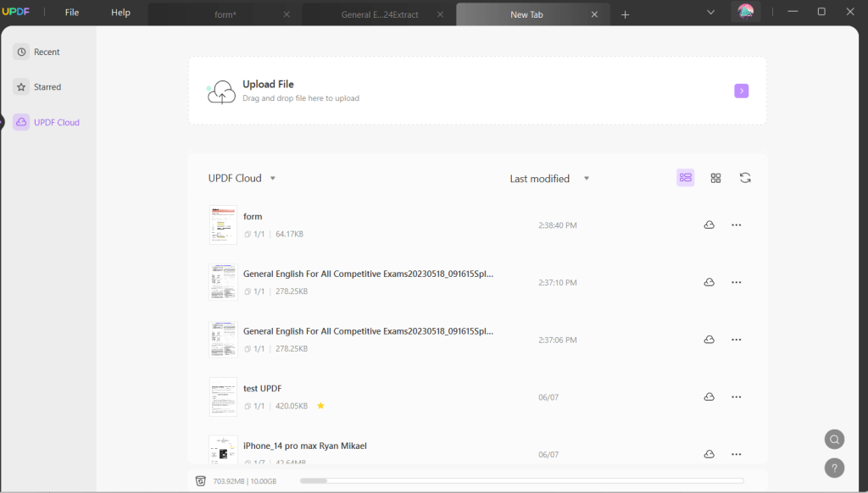Click General English file name dated 2:37:10 PM
Screen dimensions: 868x493
pos(368,274)
